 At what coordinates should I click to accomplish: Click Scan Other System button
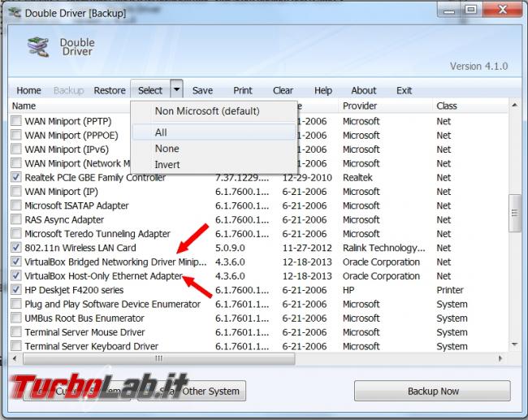(192, 391)
